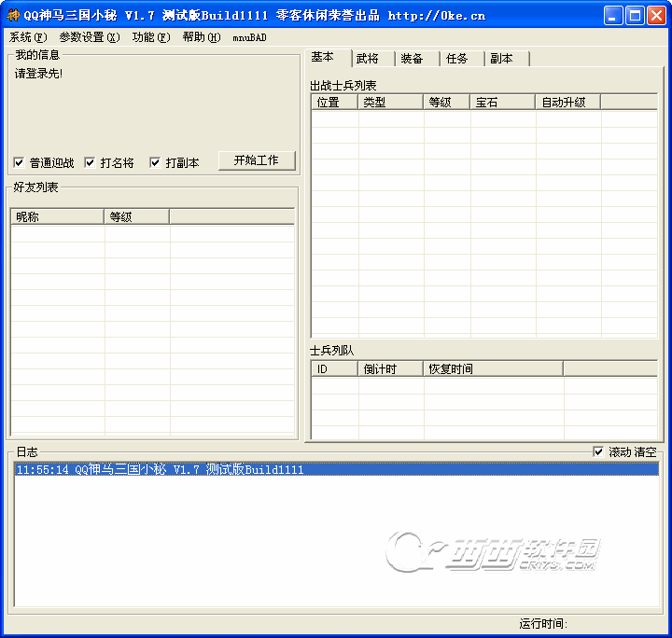Sort friends list by 昵称 column header
The width and height of the screenshot is (672, 638).
pyautogui.click(x=57, y=216)
